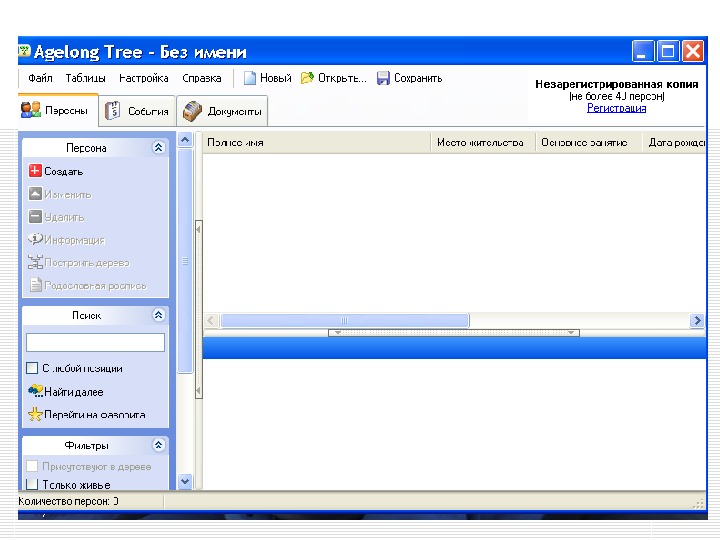Toggle the 'Только живые' filter checkbox
Viewport: 720px width, 540px height.
point(32,484)
